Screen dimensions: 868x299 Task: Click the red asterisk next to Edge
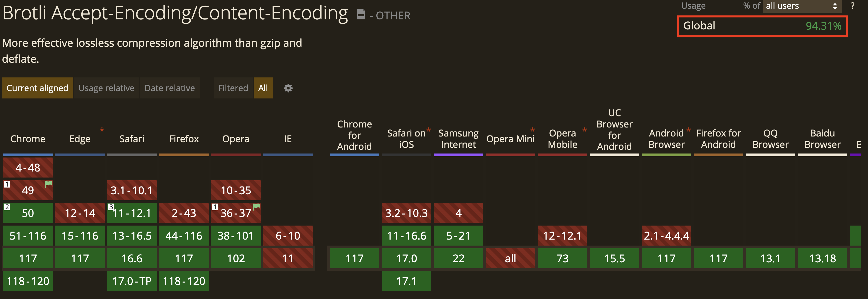[x=102, y=130]
